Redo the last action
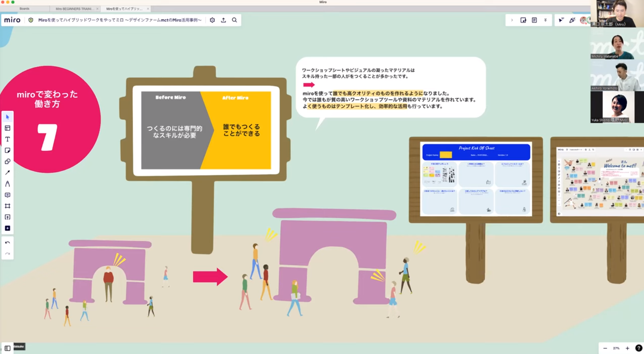Image resolution: width=644 pixels, height=354 pixels. [x=7, y=254]
